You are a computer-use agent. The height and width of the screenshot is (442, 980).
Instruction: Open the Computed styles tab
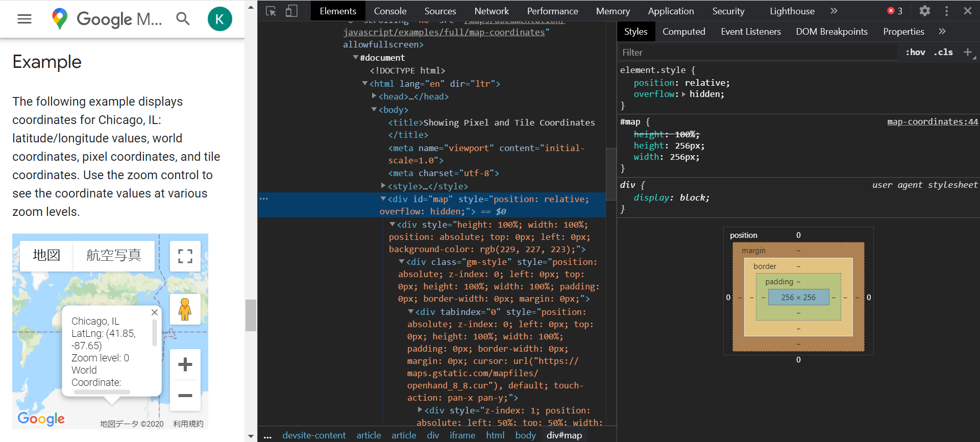point(683,32)
